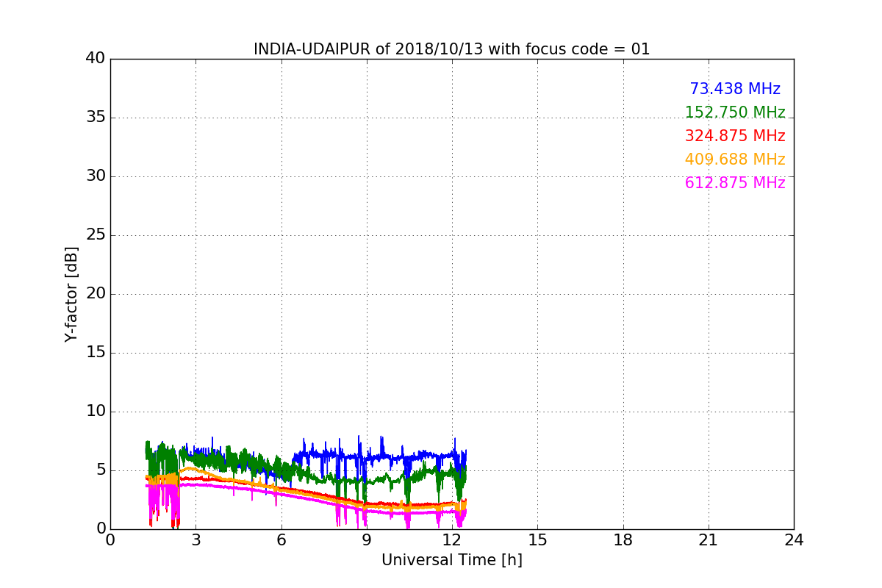Click the Universal Time [h] axis label

coord(452,560)
